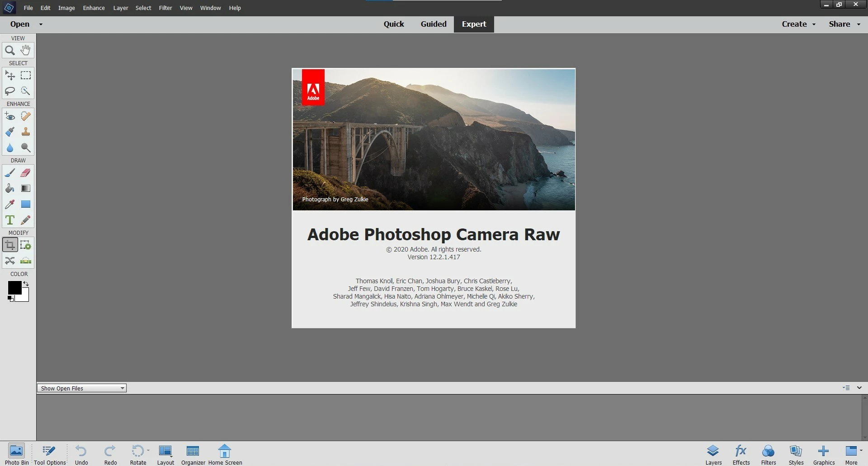Screen dimensions: 868x466
Task: Toggle the Styles panel
Action: 796,454
